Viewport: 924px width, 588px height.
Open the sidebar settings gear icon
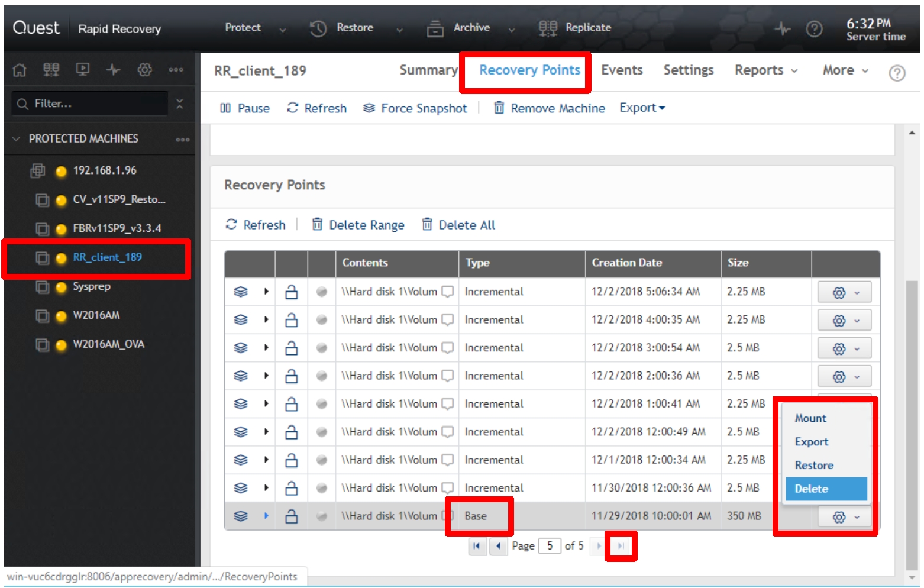click(x=144, y=70)
